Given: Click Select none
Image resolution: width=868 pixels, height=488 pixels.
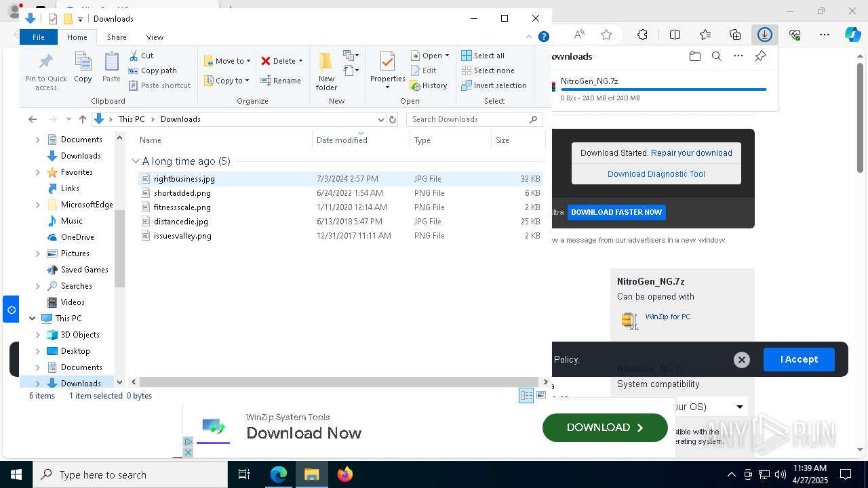Looking at the screenshot, I should tap(488, 70).
